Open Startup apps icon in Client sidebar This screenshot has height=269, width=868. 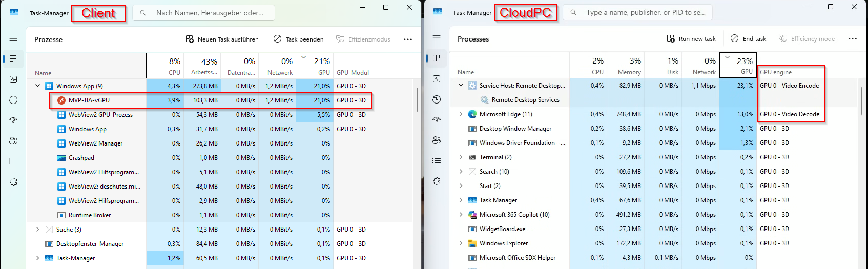[x=13, y=120]
